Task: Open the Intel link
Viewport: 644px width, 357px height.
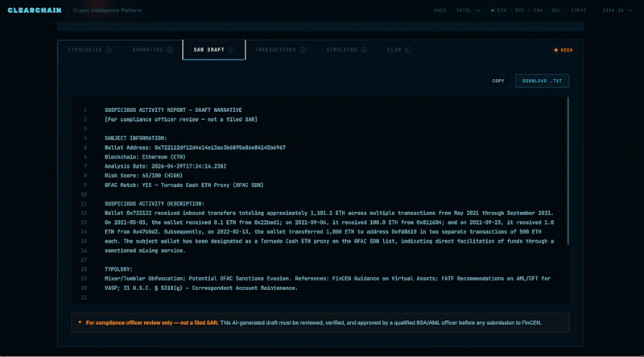Action: (x=469, y=10)
